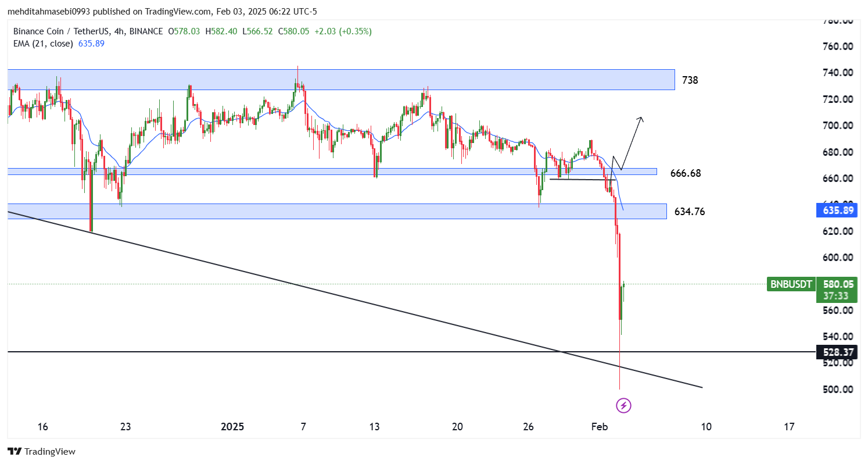Viewport: 868px width, 464px height.
Task: Click the 520.00 price axis label
Action: pyautogui.click(x=837, y=363)
